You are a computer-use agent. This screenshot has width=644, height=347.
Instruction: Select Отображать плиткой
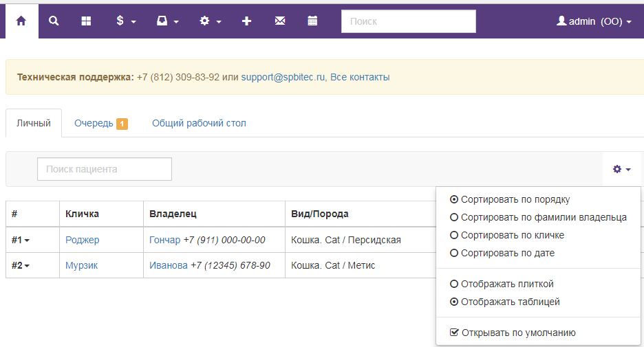click(x=502, y=284)
